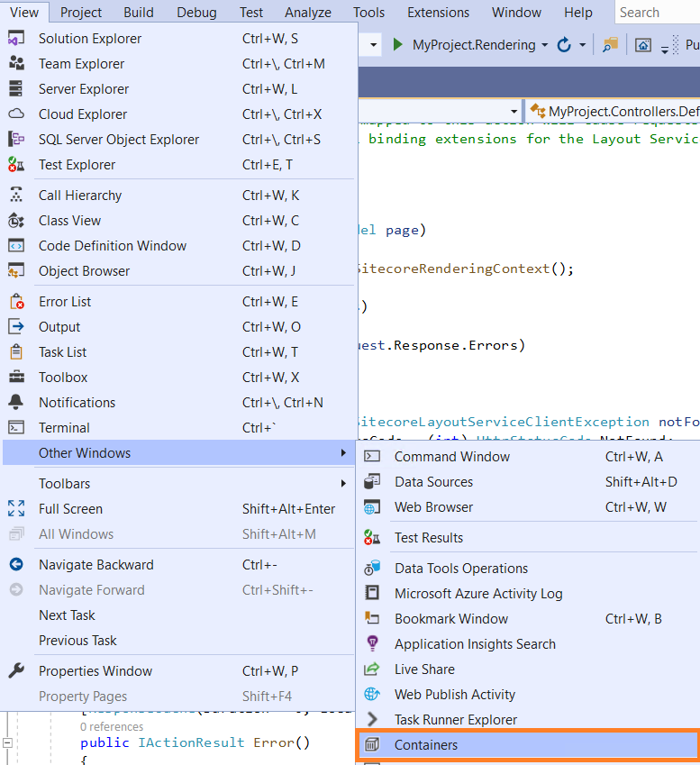The image size is (700, 765).
Task: Click the Web Publish Activity icon
Action: (x=372, y=694)
